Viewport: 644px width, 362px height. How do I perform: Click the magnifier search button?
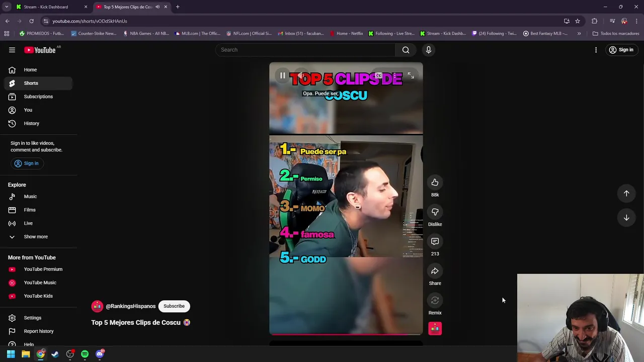(x=406, y=50)
